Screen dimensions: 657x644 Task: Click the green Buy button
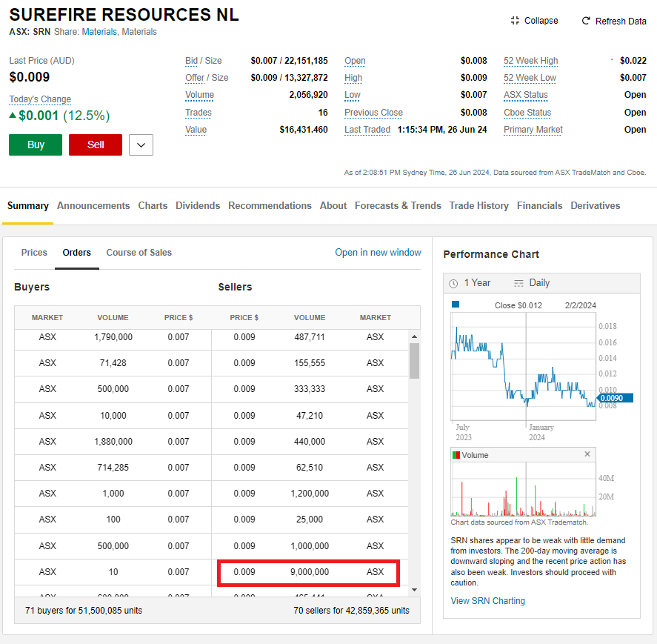[x=36, y=145]
